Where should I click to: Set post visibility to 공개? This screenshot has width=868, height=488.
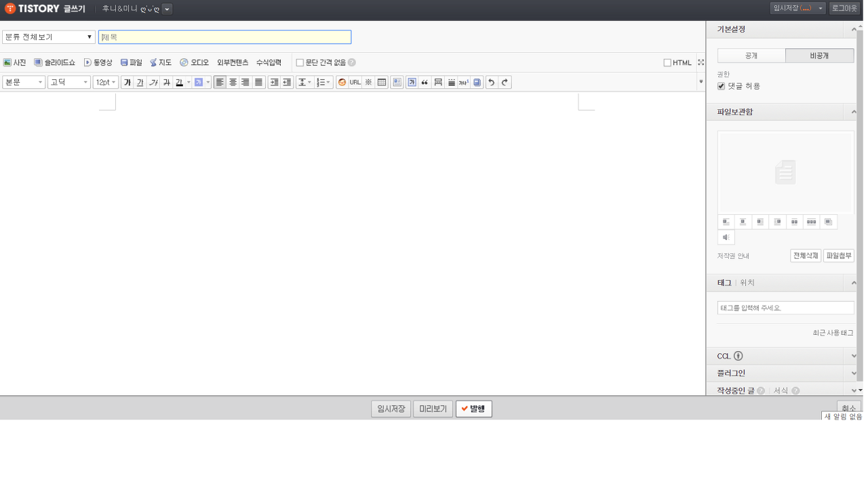751,56
